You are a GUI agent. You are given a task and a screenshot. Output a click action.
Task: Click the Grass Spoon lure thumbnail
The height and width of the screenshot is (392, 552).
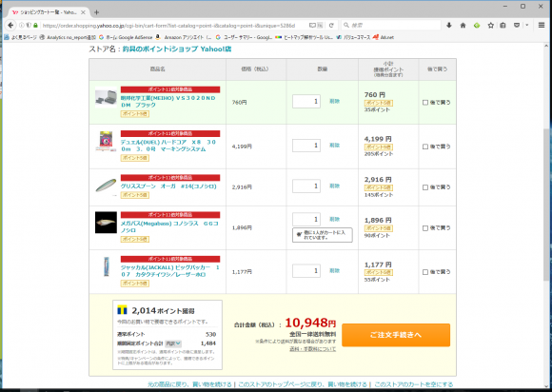106,186
